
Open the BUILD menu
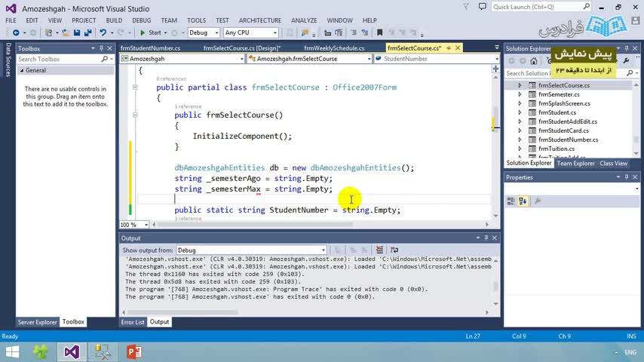pos(114,20)
